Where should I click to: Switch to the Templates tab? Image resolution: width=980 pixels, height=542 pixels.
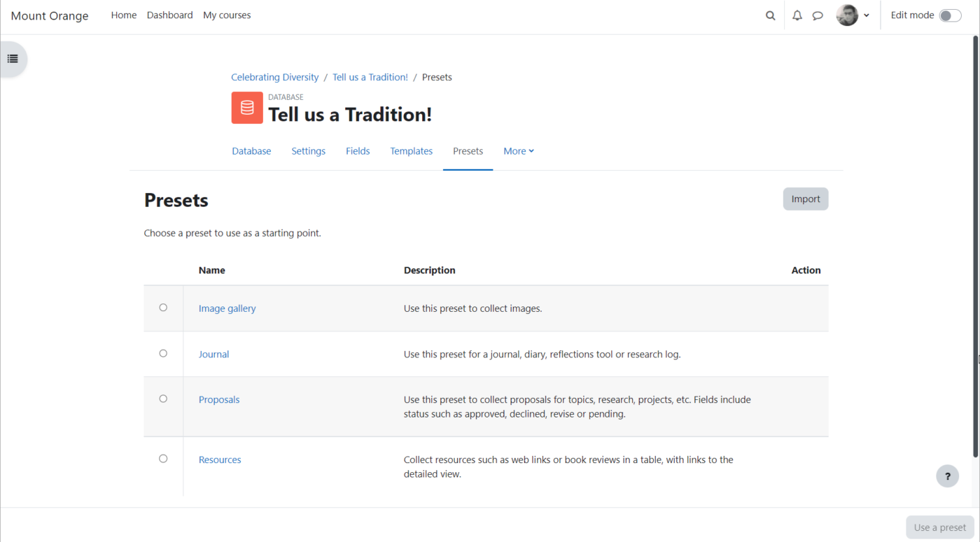tap(411, 150)
